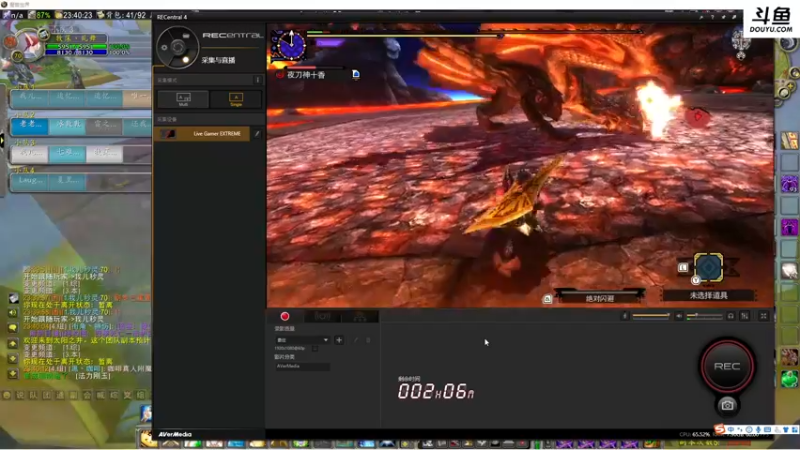Switch to capture mode on RECentral wheel
The image size is (800, 450).
click(186, 60)
